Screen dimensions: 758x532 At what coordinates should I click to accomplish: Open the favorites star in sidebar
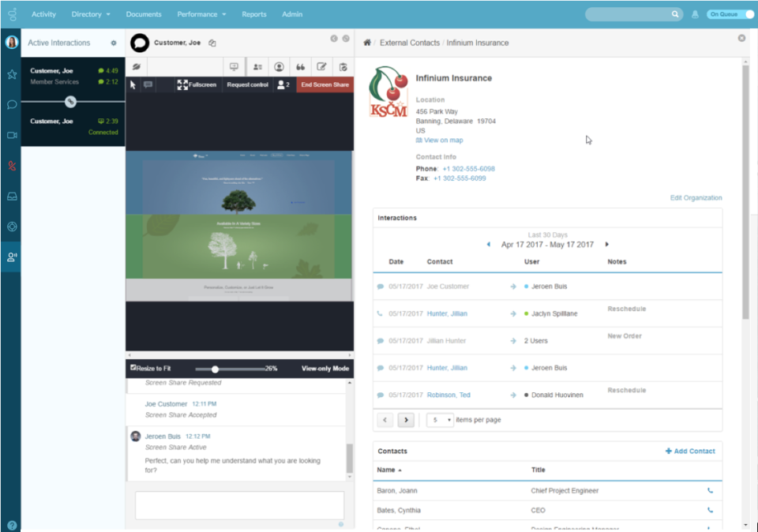[x=10, y=74]
